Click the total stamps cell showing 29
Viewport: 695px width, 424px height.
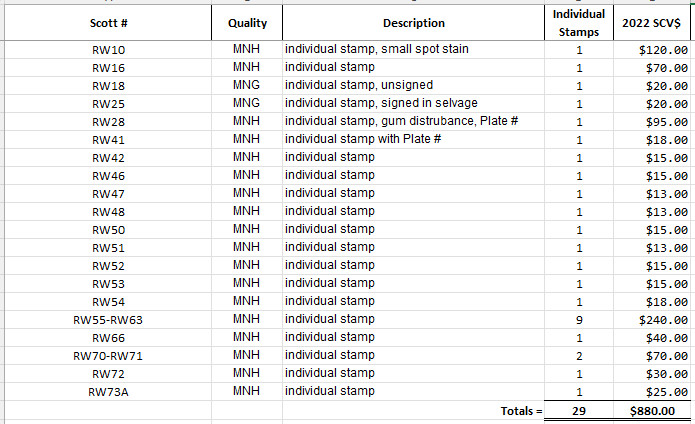(578, 410)
